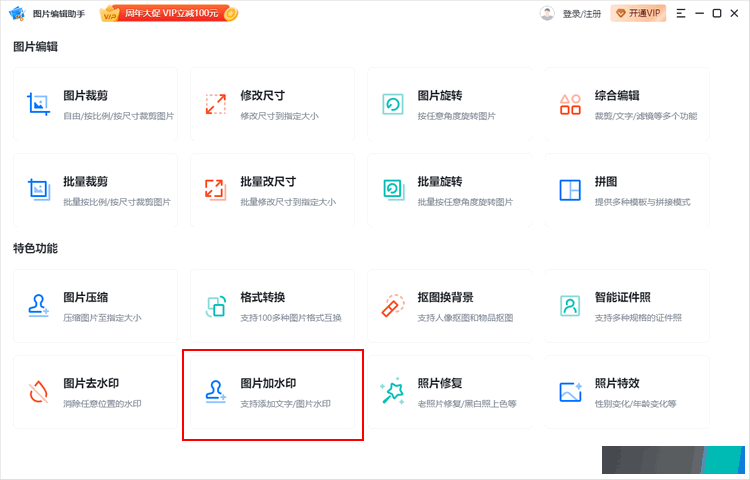750x480 pixels.
Task: Click the 图片旋转 title text
Action: coord(440,96)
